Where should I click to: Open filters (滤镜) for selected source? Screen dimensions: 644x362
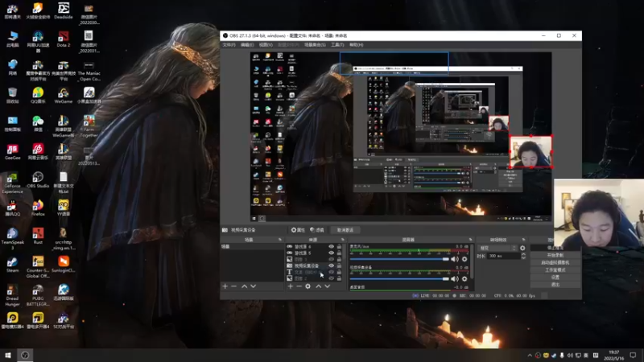pyautogui.click(x=317, y=230)
